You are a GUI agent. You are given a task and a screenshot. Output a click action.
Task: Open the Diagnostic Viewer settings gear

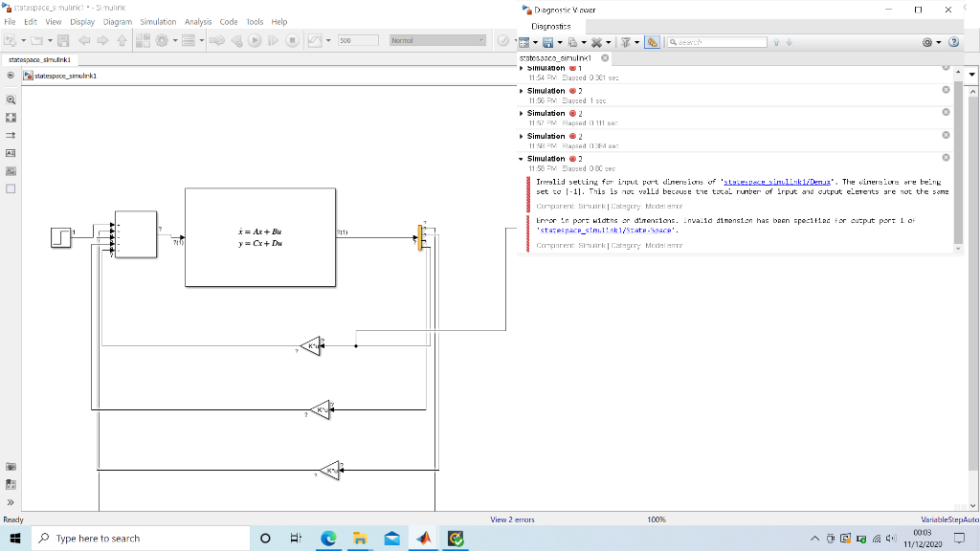927,42
